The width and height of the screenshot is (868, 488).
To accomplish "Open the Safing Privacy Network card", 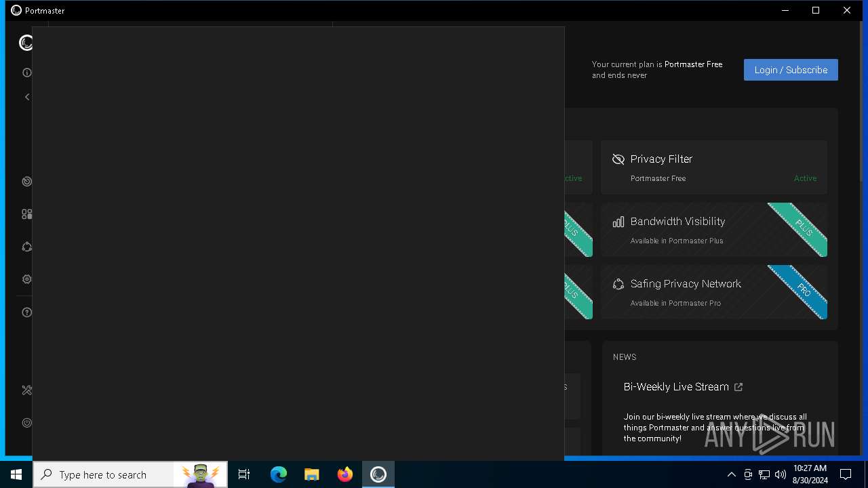I will [x=714, y=292].
